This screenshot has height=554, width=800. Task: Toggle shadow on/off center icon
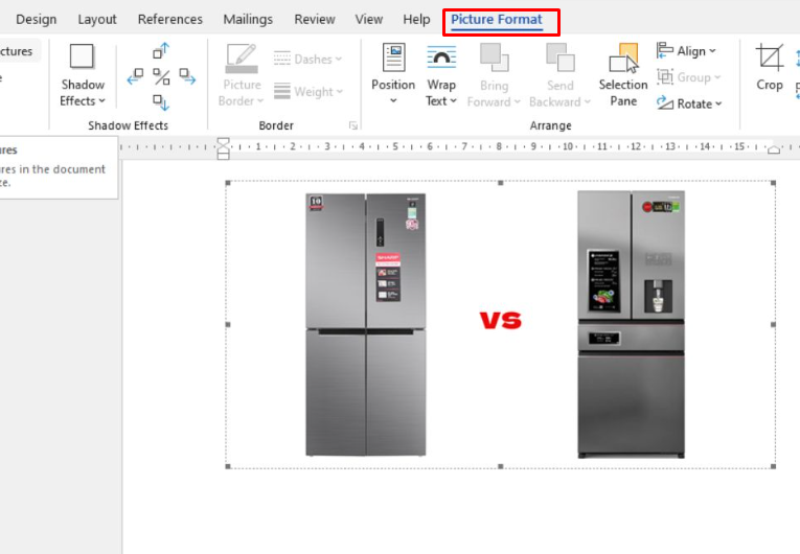pyautogui.click(x=161, y=77)
